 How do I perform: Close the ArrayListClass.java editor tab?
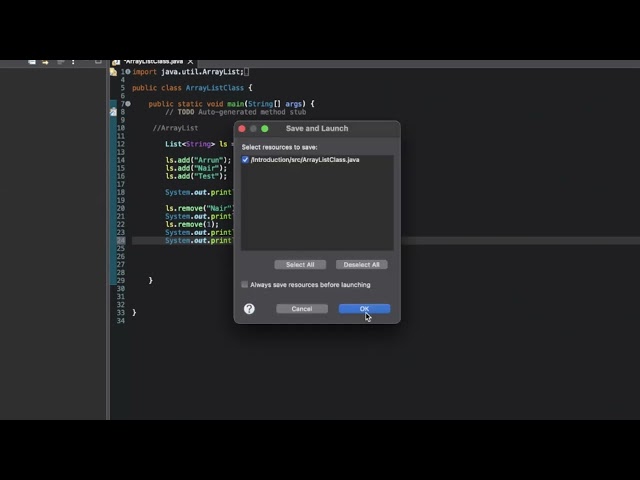pos(190,62)
